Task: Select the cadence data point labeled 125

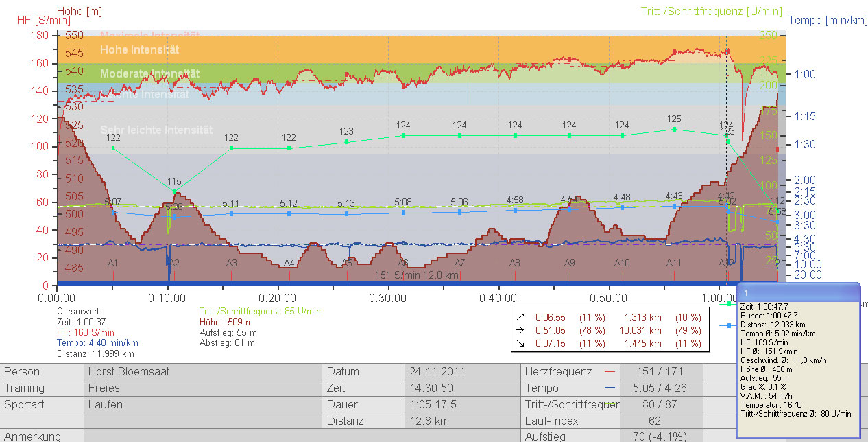Action: [x=675, y=129]
